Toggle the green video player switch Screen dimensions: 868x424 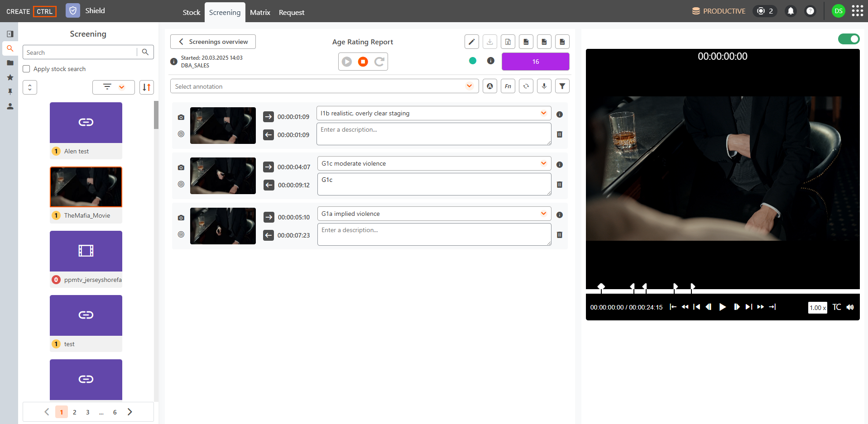click(849, 39)
